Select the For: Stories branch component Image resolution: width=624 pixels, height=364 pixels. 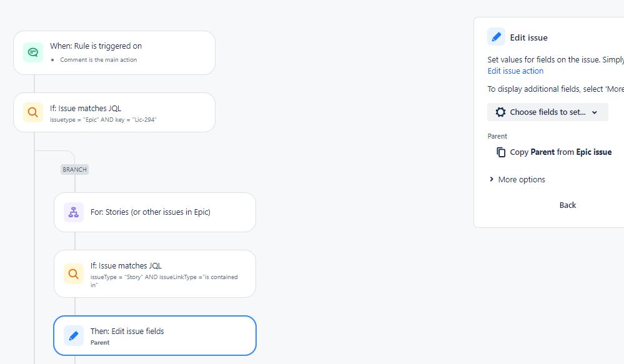[x=155, y=212]
